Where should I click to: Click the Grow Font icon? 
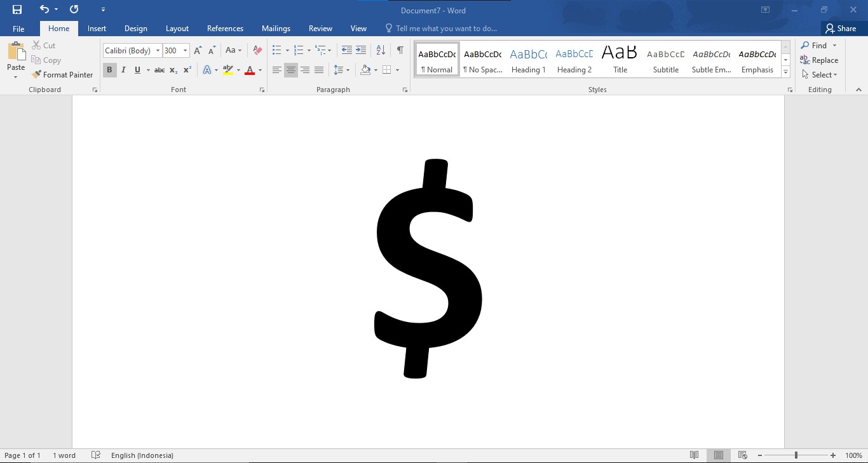click(x=198, y=50)
